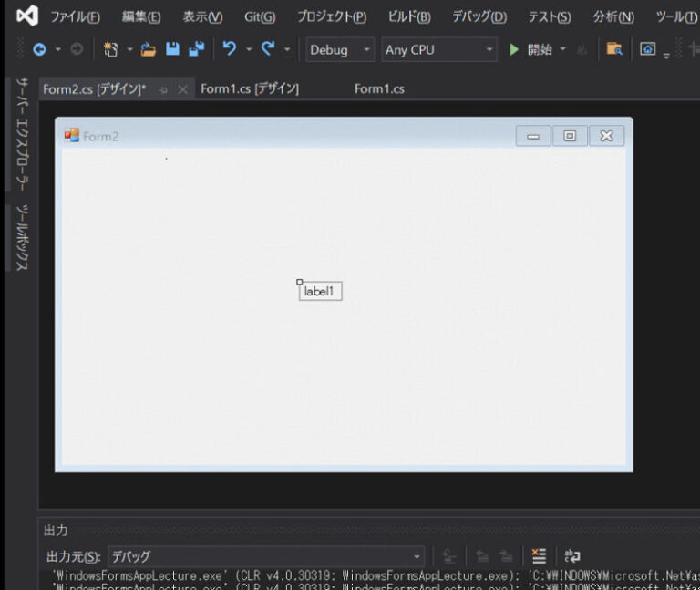Open the デバッグ(D) menu

pyautogui.click(x=479, y=17)
